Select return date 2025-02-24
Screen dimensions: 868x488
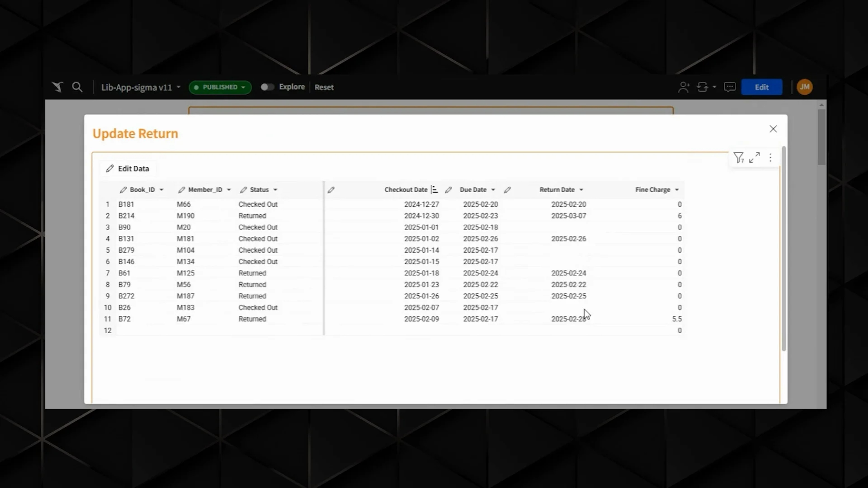coord(568,273)
